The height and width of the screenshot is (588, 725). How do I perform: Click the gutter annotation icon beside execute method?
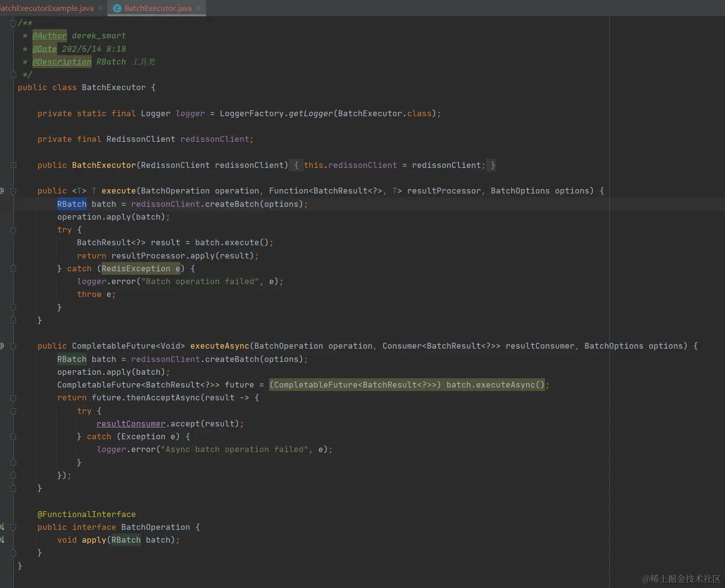tap(2, 191)
